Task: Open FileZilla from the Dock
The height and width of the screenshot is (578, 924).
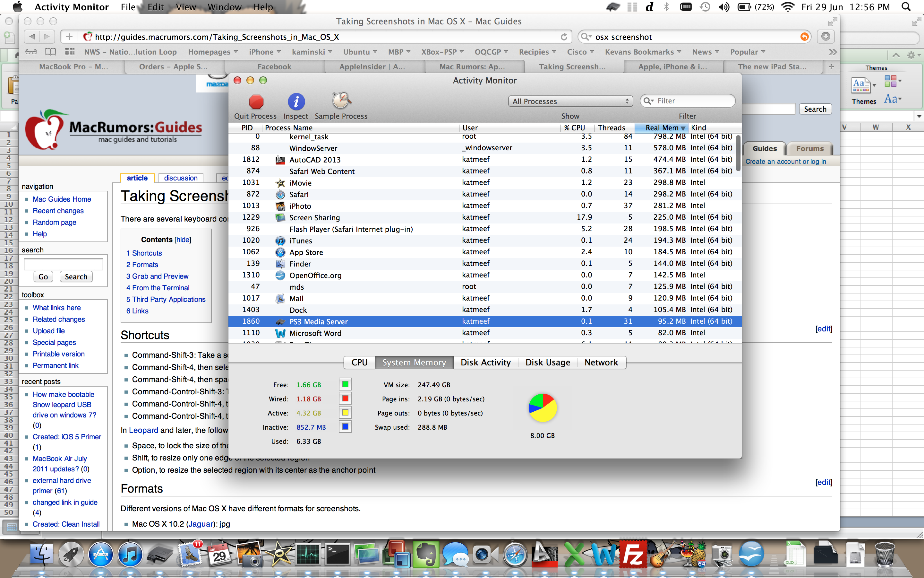Action: coord(633,554)
